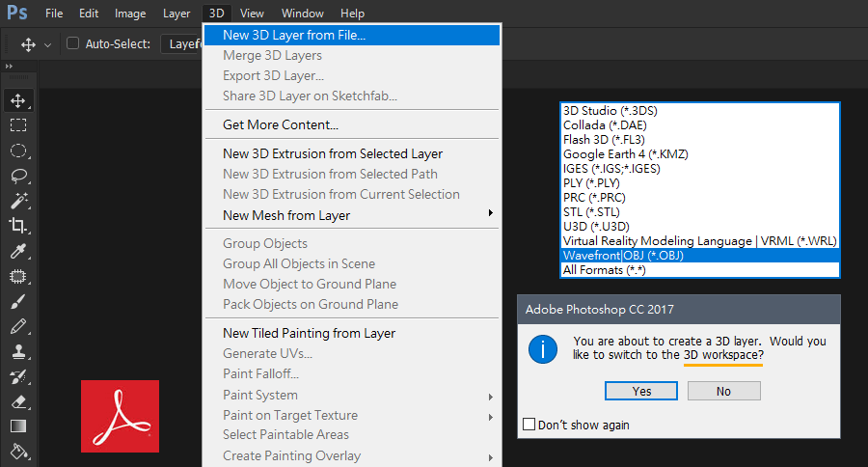Screen dimensions: 868x467
Task: Select PLY (*.PLY) format
Action: click(700, 182)
